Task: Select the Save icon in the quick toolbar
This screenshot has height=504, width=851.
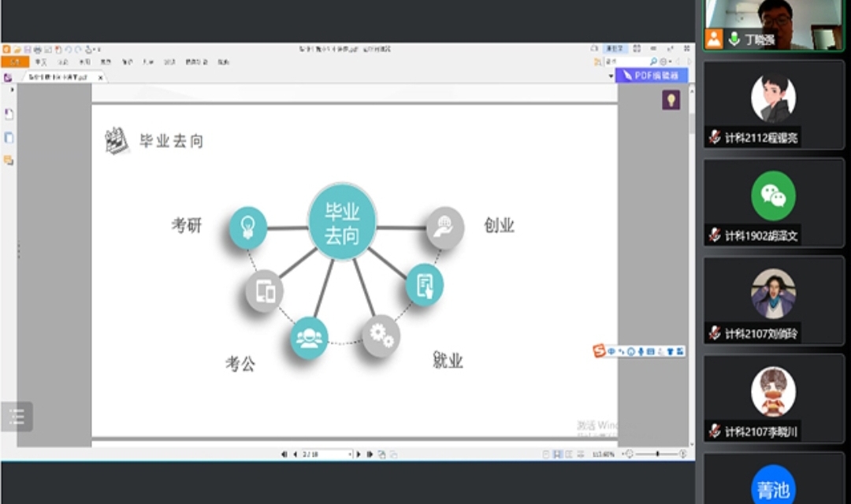Action: pos(27,49)
